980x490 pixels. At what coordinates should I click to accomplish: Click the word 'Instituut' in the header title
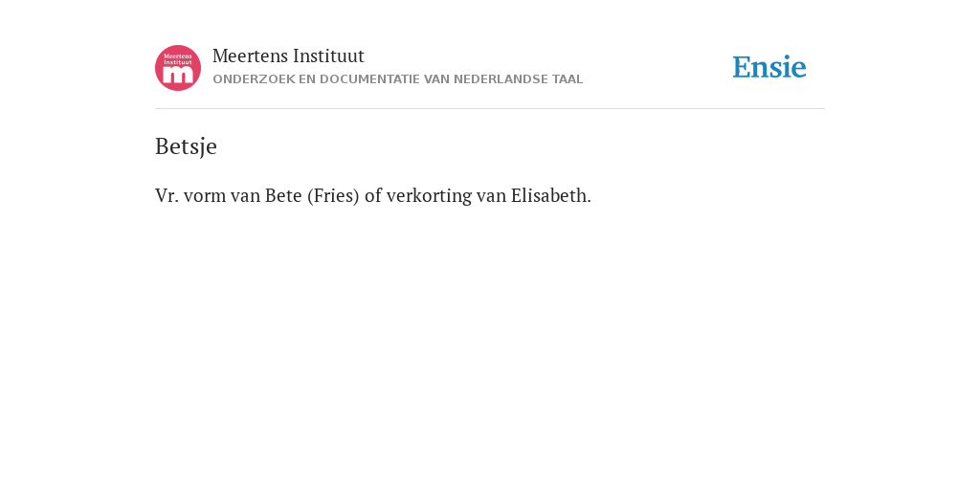[329, 56]
